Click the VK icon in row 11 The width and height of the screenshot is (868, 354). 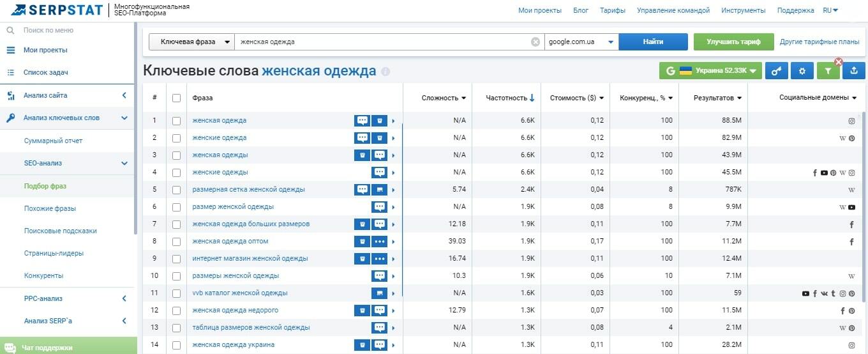(x=824, y=293)
